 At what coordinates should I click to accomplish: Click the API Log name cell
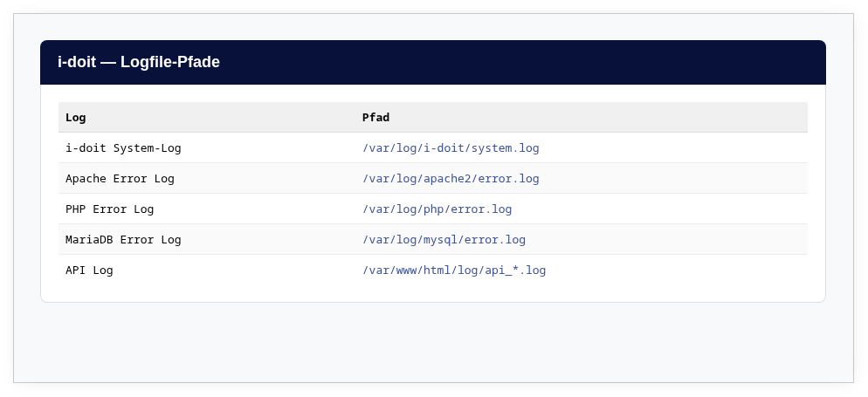click(x=89, y=270)
